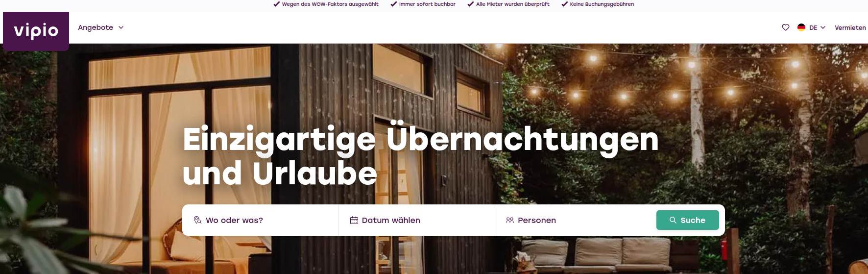Click 'Wegen des WOW-Faktors ausgewählt' text
Image resolution: width=868 pixels, height=274 pixels.
[330, 4]
